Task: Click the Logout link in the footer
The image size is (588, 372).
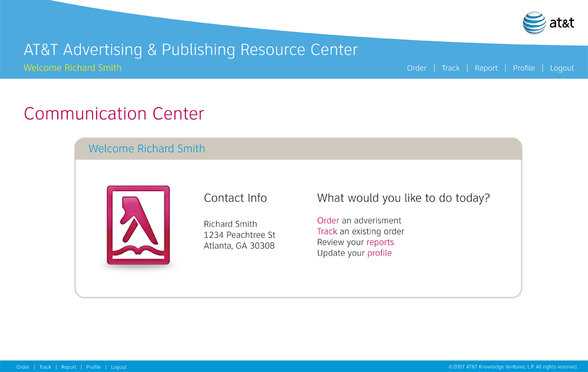Action: [119, 367]
